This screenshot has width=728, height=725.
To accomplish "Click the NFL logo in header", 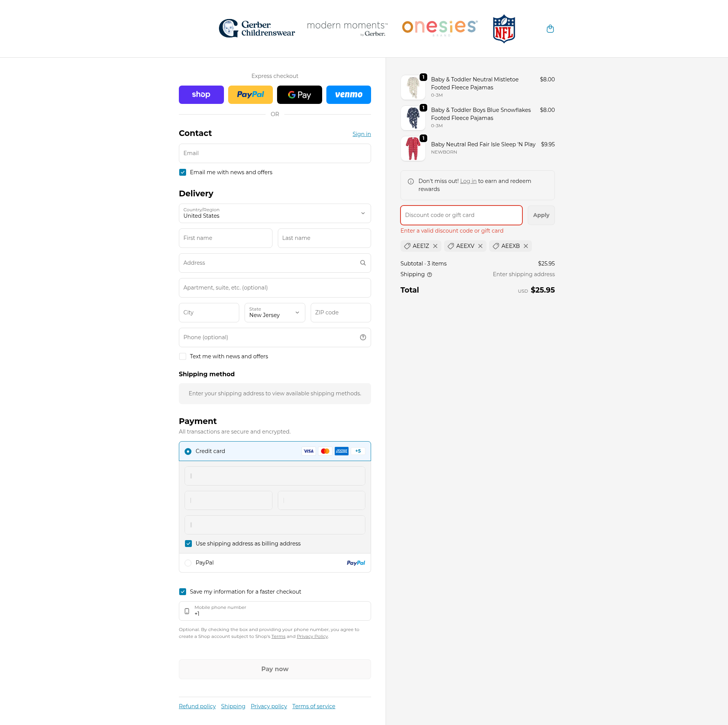I will click(504, 29).
